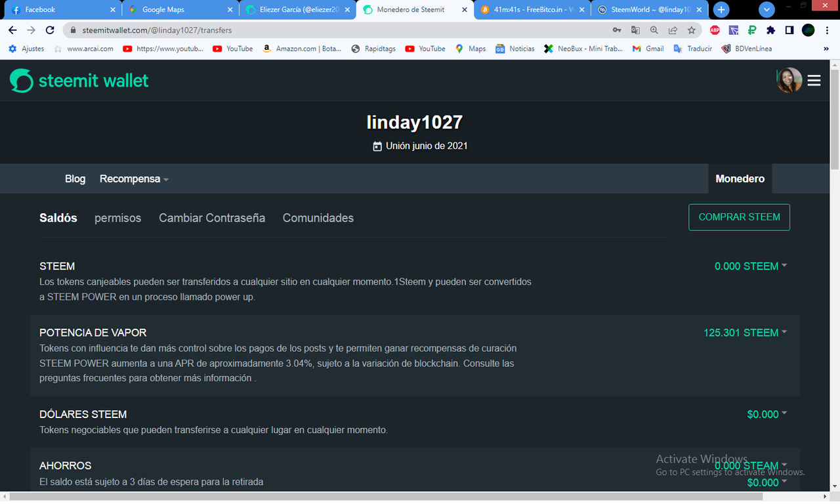Open the NeoBux bookmark
The width and height of the screenshot is (840, 504).
pos(583,49)
